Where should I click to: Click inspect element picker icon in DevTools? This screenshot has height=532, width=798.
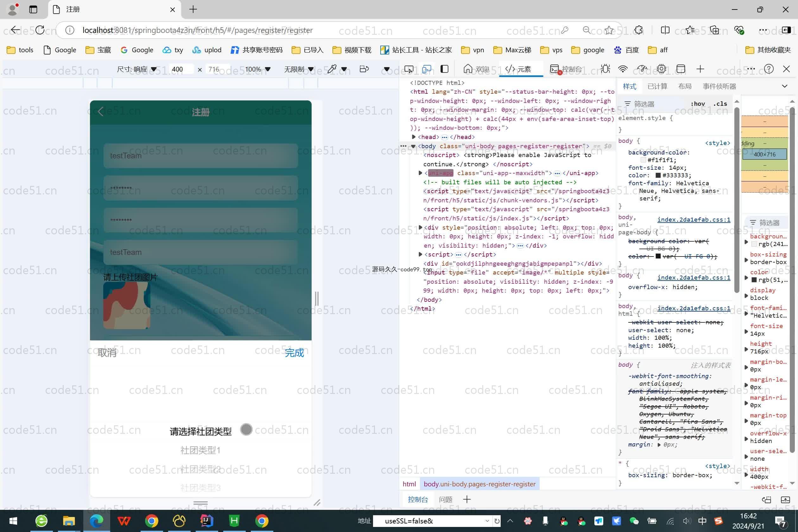click(409, 69)
